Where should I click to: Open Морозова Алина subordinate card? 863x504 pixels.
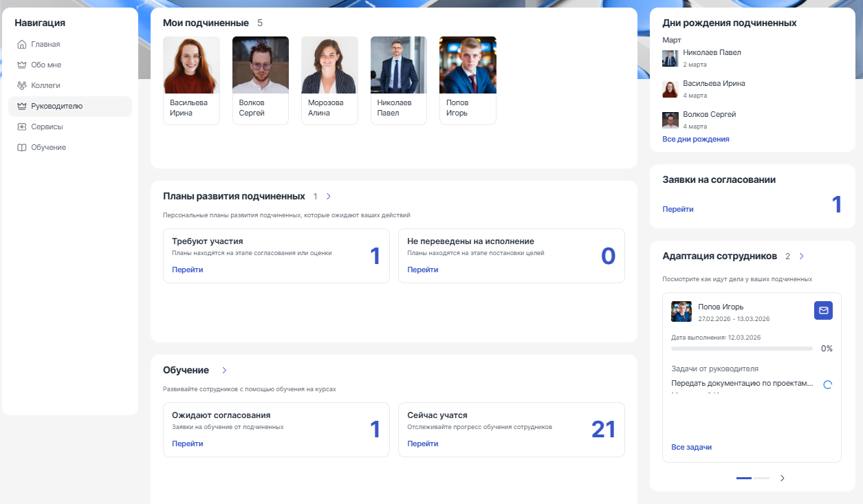329,80
